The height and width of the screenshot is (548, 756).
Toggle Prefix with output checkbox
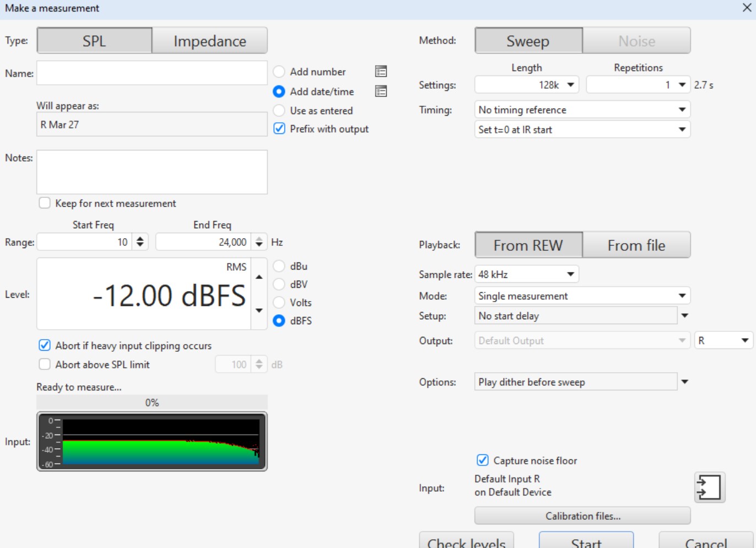[279, 129]
